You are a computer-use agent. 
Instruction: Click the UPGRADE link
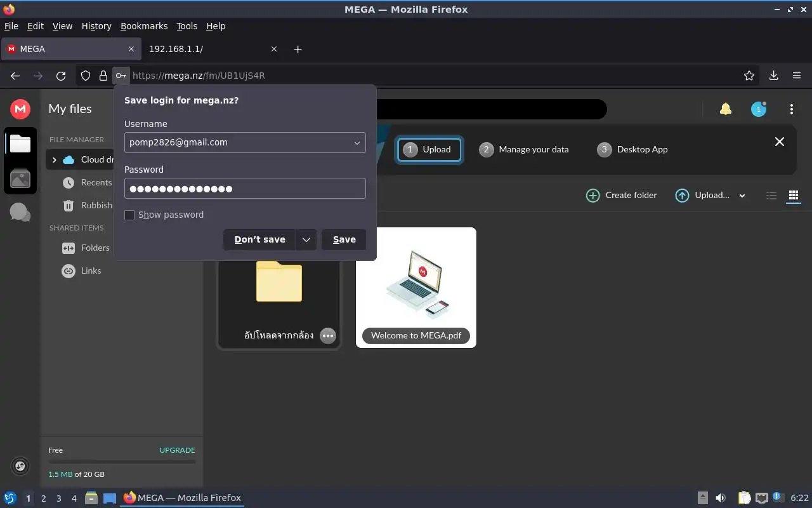tap(178, 450)
